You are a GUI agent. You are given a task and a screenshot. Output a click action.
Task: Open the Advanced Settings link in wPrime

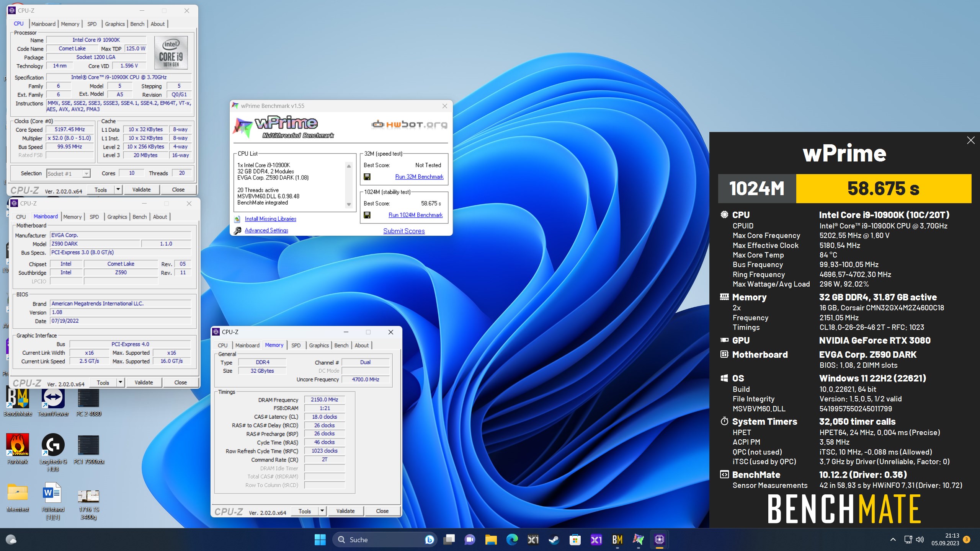pos(266,230)
